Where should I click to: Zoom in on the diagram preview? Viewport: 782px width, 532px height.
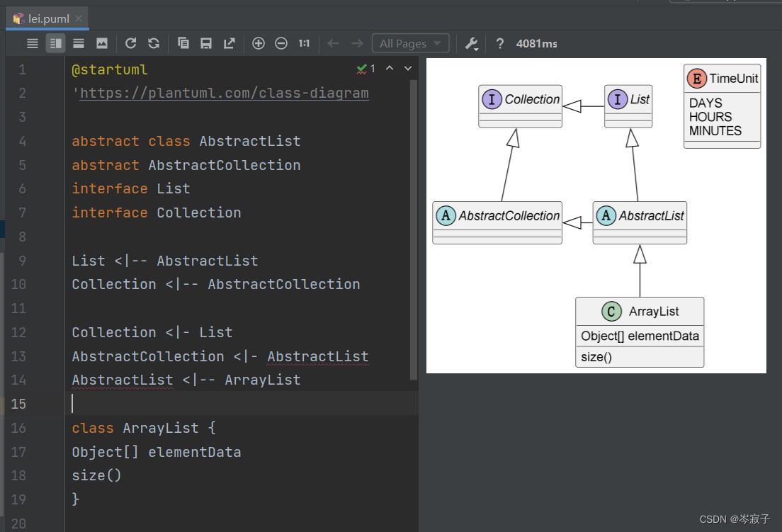259,44
